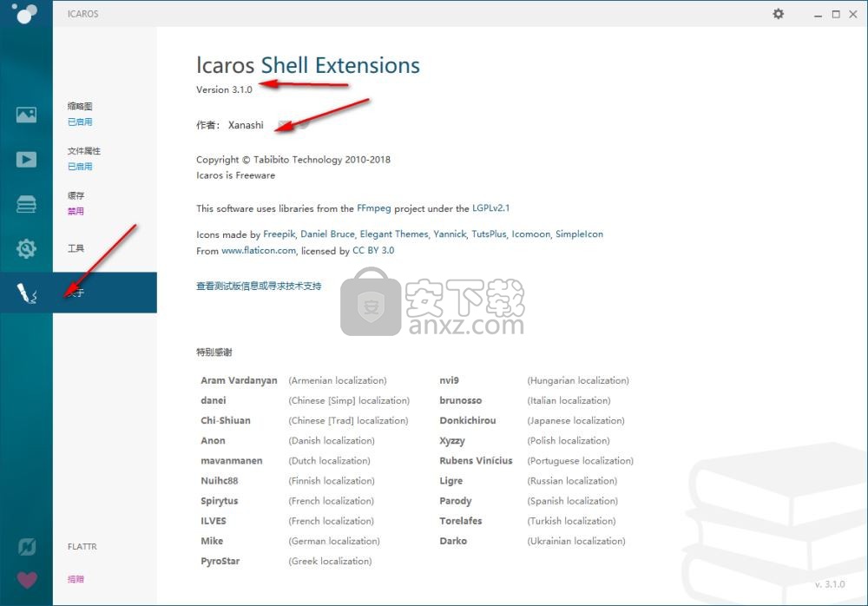The width and height of the screenshot is (868, 606).
Task: Click the (Hungarian localization) text
Action: 578,381
